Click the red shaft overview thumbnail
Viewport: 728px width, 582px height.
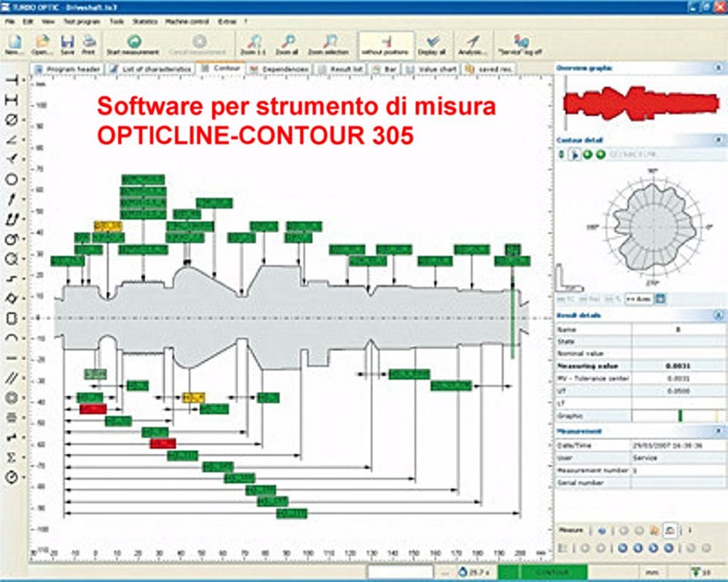[x=641, y=104]
